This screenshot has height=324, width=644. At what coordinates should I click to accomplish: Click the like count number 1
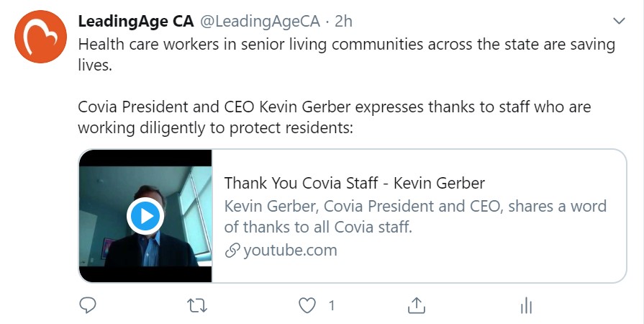click(x=332, y=306)
